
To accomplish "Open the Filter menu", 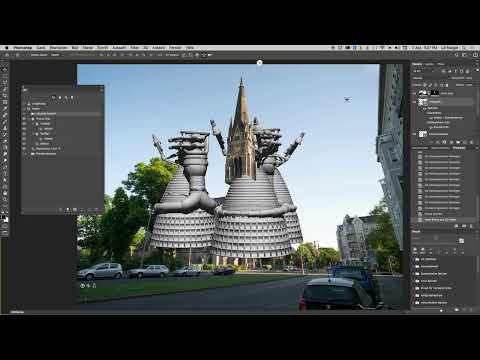I will point(134,48).
